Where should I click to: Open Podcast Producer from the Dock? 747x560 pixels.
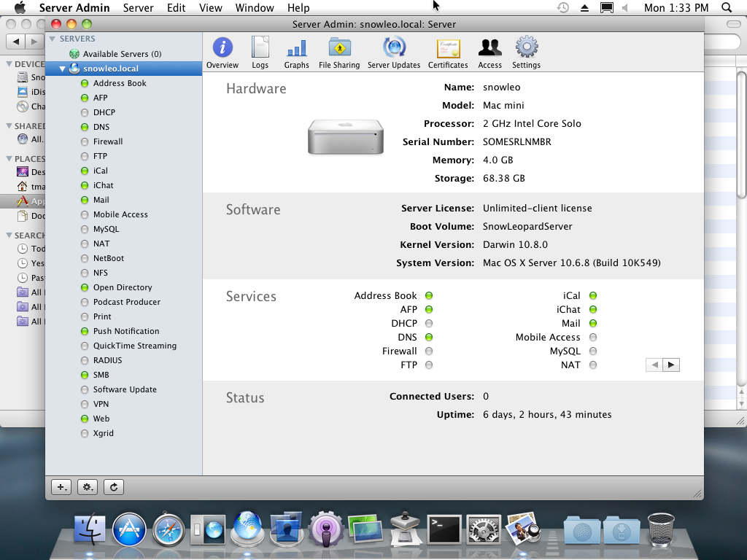coord(326,529)
